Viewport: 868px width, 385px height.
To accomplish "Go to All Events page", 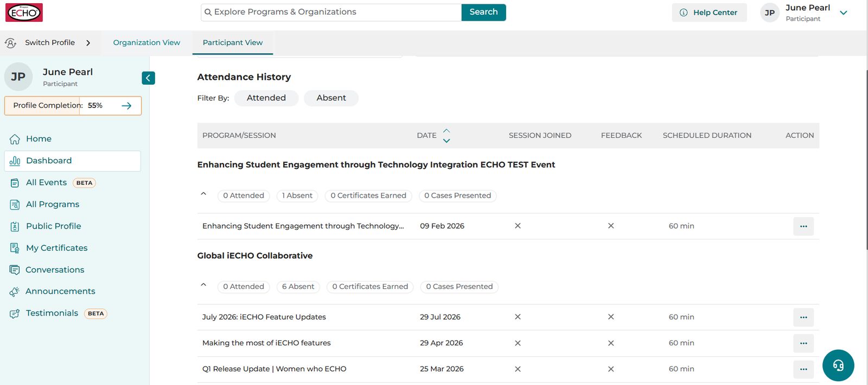I will pyautogui.click(x=47, y=182).
